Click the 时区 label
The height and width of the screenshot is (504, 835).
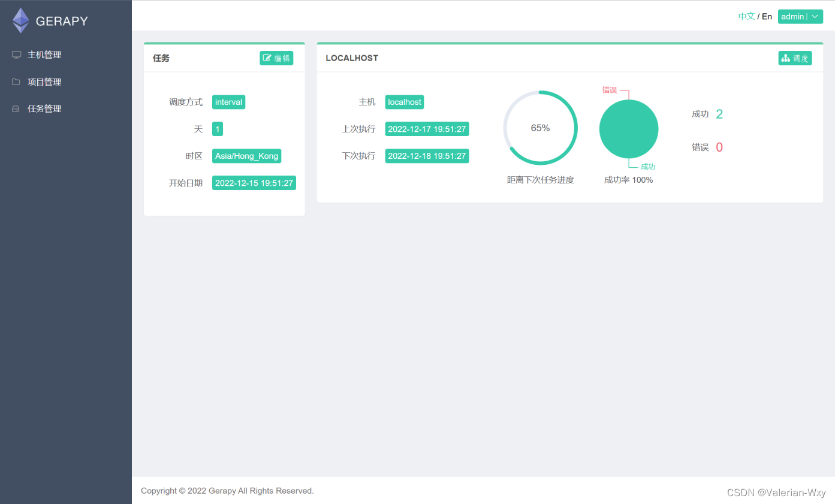click(x=194, y=156)
